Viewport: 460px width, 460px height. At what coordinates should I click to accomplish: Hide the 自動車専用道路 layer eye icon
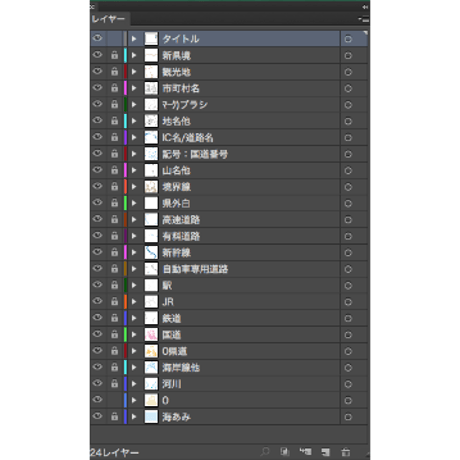click(97, 268)
